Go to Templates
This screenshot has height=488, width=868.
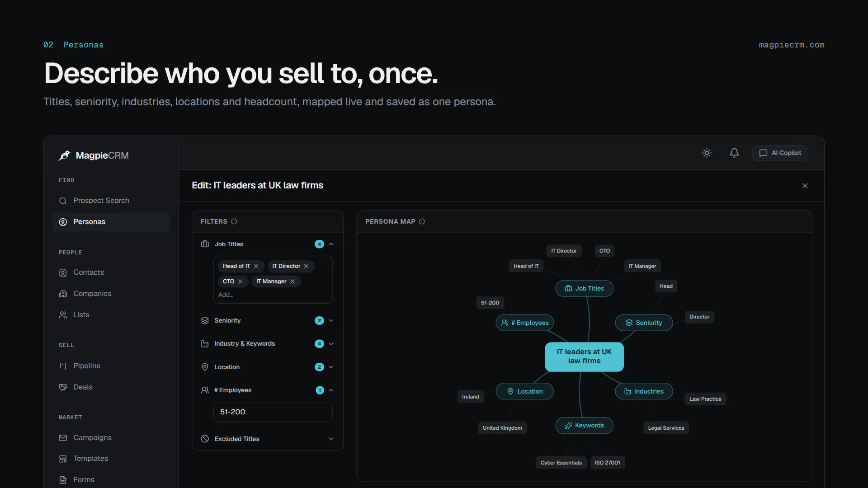tap(111, 459)
